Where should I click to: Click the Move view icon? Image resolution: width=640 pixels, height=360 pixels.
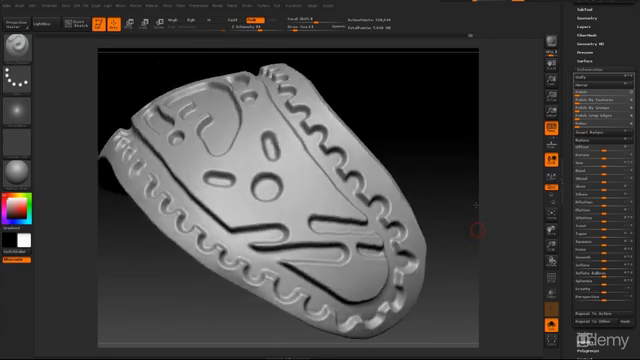click(551, 230)
